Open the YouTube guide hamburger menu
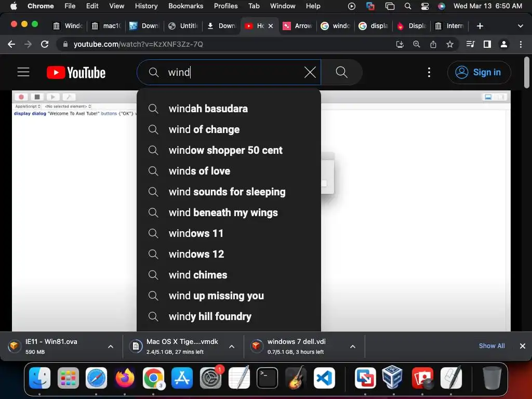The image size is (532, 399). [x=23, y=72]
